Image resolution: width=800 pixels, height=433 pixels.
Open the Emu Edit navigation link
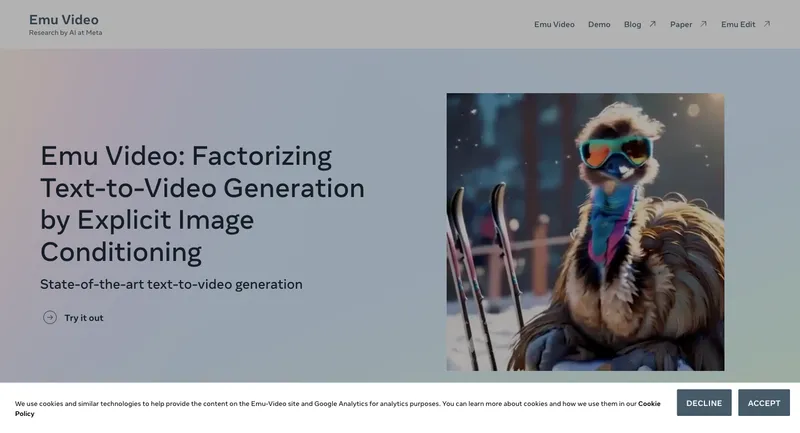[x=738, y=24]
